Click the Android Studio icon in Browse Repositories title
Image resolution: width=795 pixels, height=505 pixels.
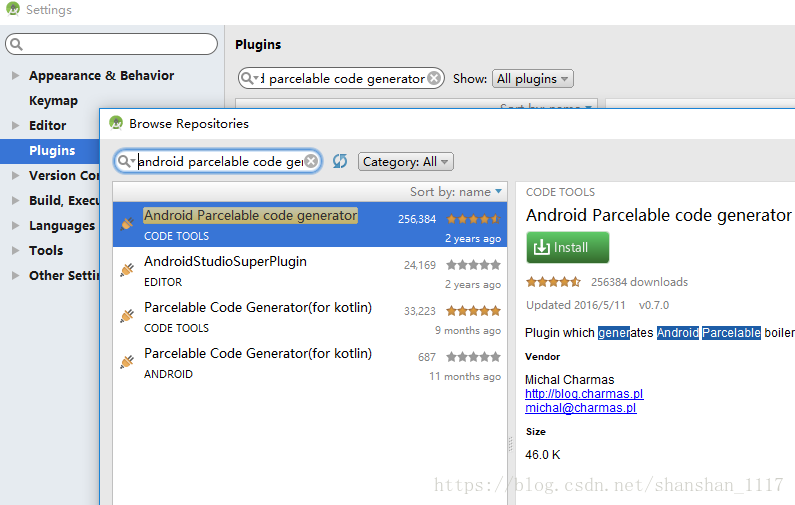(x=116, y=123)
